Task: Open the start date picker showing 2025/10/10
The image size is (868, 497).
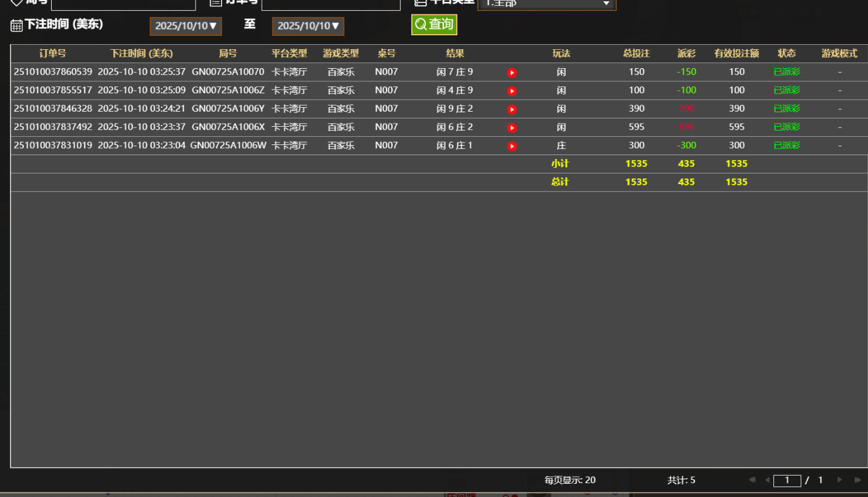Action: [x=185, y=26]
